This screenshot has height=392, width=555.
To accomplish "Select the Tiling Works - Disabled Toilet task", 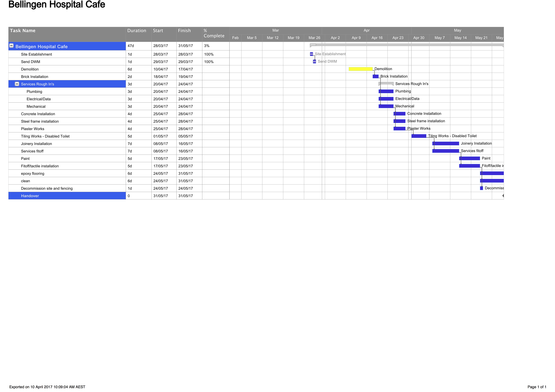I will (x=45, y=136).
